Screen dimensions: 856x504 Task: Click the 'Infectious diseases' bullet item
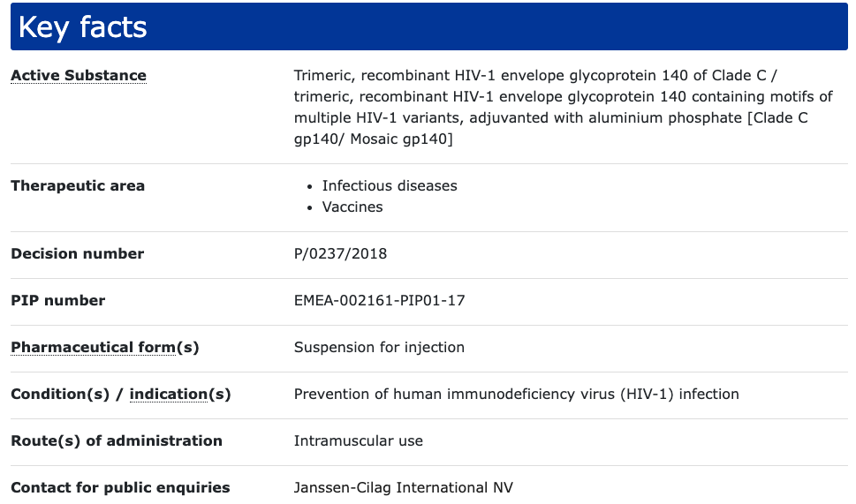[390, 186]
